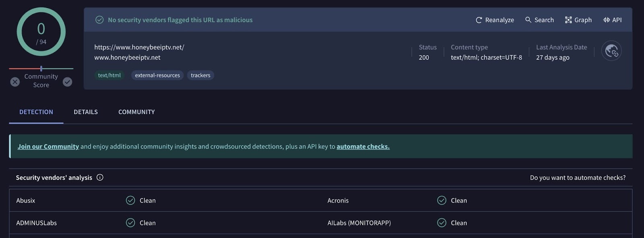Click the ADMINUSLabs vendor name

pyautogui.click(x=37, y=223)
